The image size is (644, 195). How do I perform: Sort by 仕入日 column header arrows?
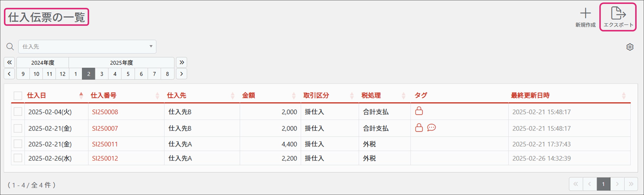pyautogui.click(x=81, y=96)
